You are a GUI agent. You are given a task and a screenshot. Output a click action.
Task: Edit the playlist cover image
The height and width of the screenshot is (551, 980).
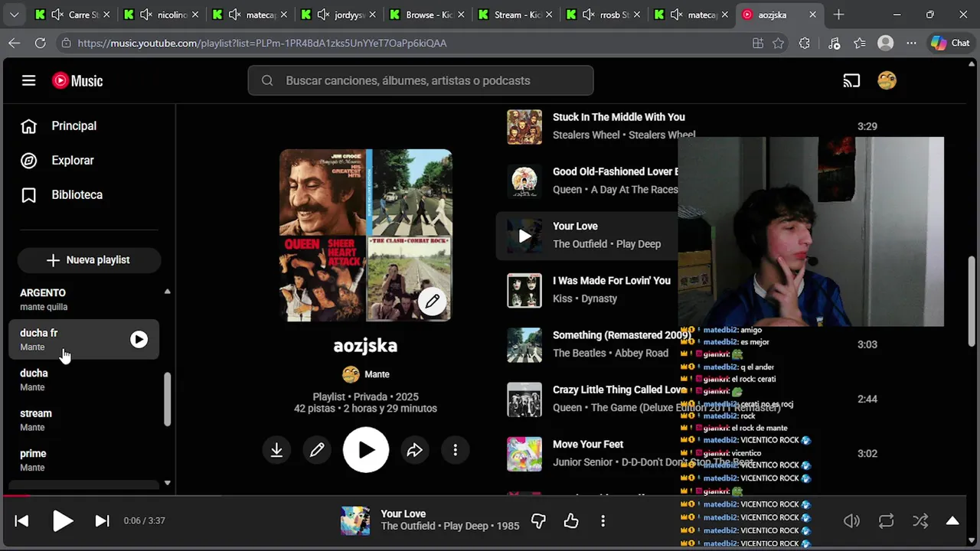(433, 302)
